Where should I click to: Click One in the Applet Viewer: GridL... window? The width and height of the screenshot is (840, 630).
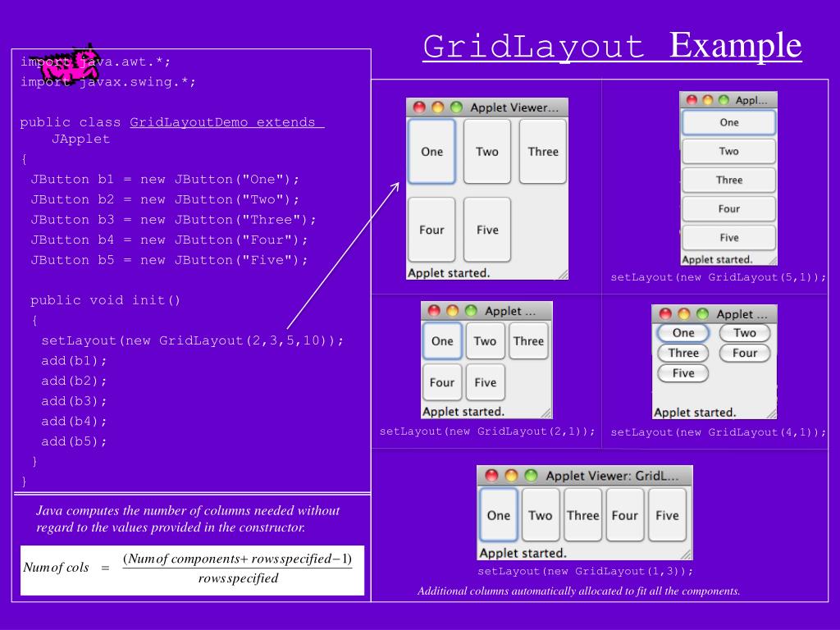tap(498, 515)
